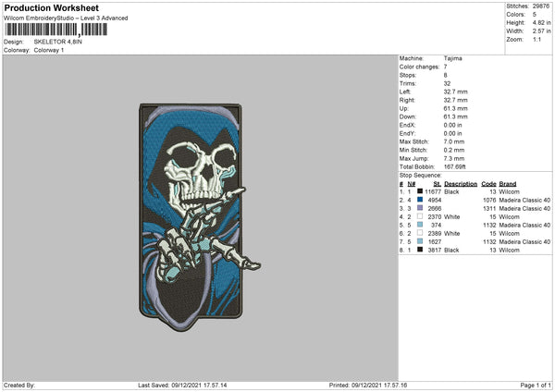Image resolution: width=555 pixels, height=392 pixels.
Task: Click the Total Bobbin value "167.69ft"
Action: click(x=455, y=166)
